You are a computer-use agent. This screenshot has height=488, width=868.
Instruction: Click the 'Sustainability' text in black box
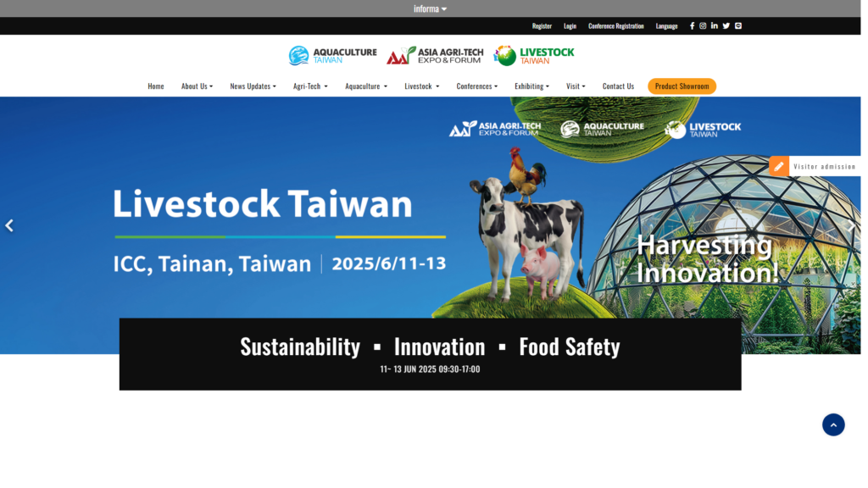tap(300, 347)
